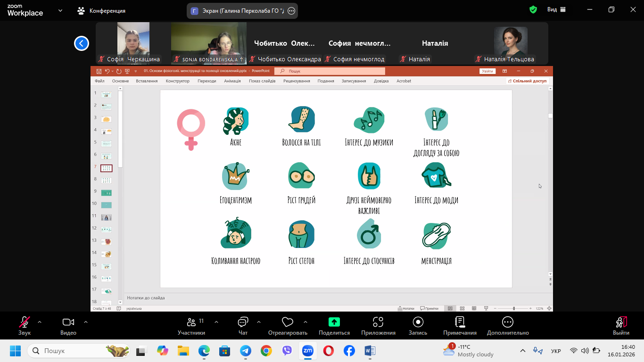This screenshot has width=644, height=362.
Task: Open the Участники participants panel
Action: click(191, 322)
